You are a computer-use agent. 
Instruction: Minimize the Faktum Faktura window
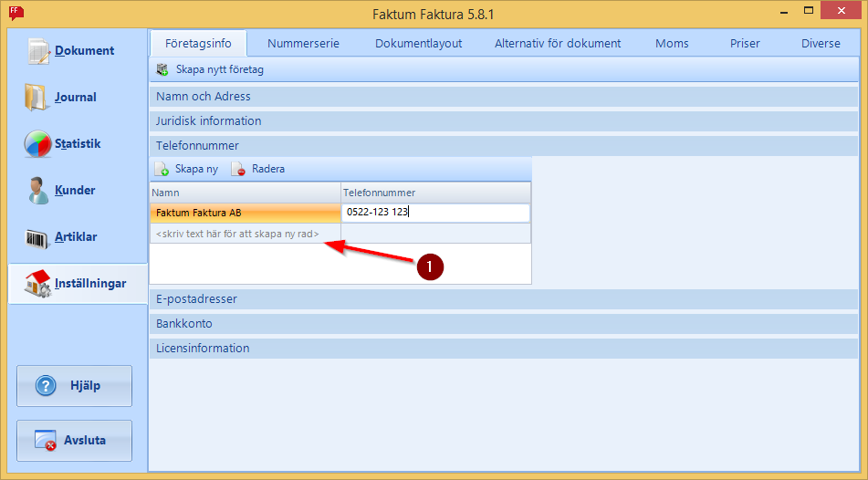pos(784,11)
